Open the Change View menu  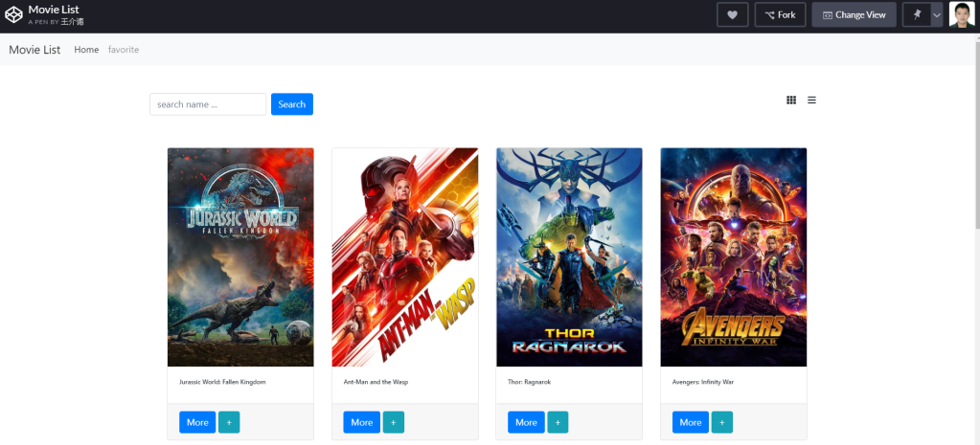(854, 15)
